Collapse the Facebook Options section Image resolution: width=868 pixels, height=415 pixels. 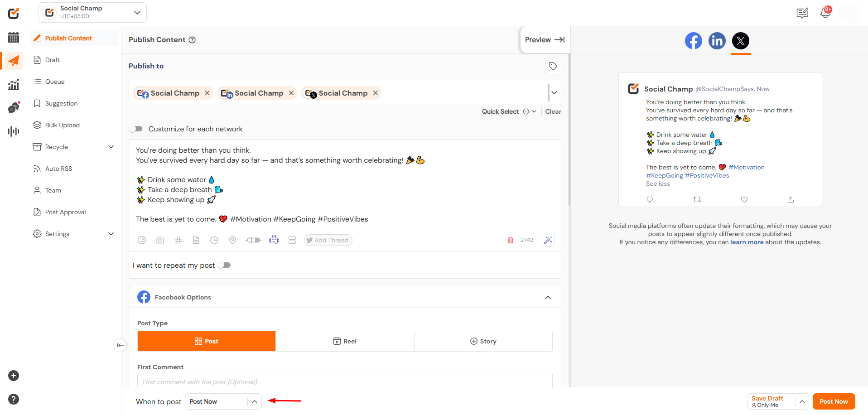click(548, 297)
